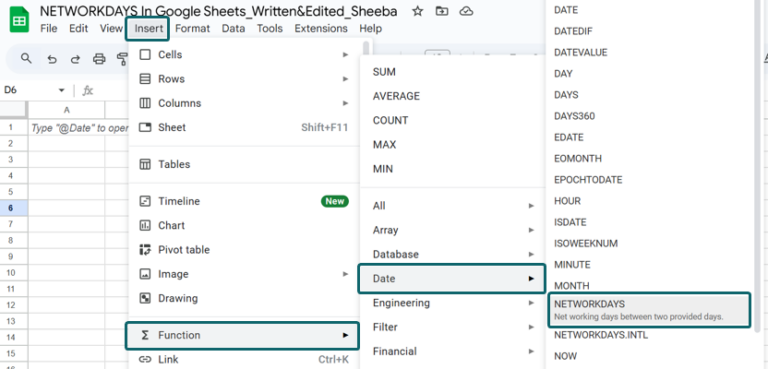Open the Extensions menu
The image size is (768, 369).
tap(321, 28)
